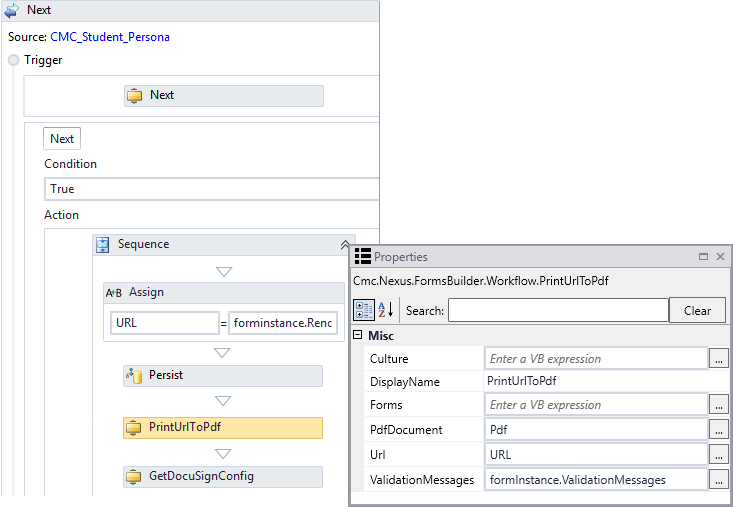This screenshot has height=507, width=733.
Task: Open the Properties panel window position dropdown
Action: 703,257
